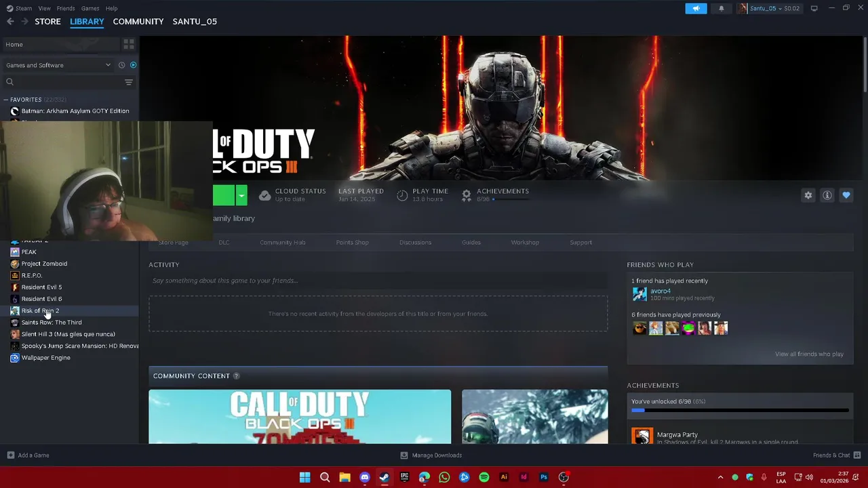This screenshot has height=488, width=868.
Task: Click Add a Game
Action: [28, 455]
